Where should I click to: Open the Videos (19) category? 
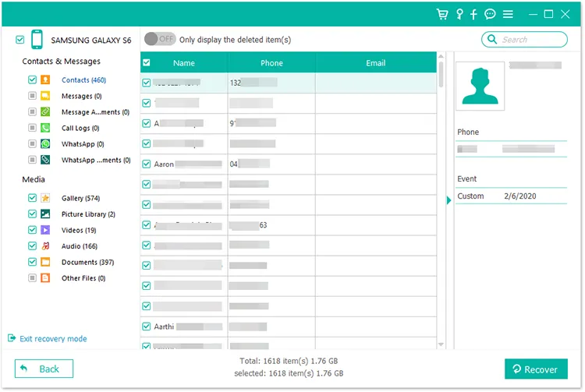(x=79, y=230)
